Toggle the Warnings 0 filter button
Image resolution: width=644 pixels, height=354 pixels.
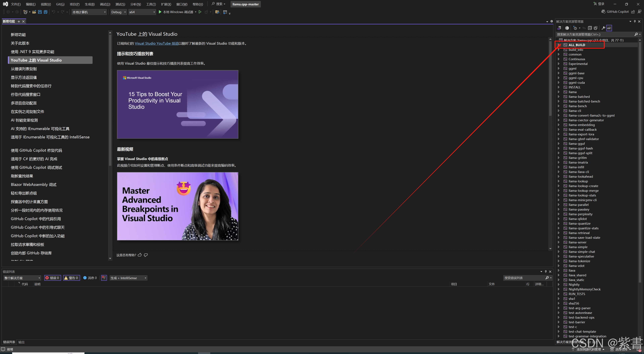coord(71,278)
